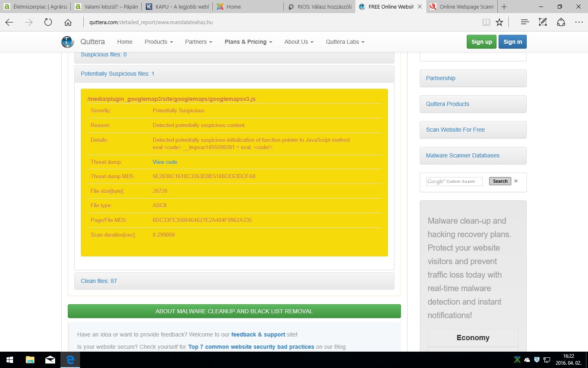This screenshot has height=368, width=588.
Task: Close the FREE Online Website tab
Action: pos(420,7)
